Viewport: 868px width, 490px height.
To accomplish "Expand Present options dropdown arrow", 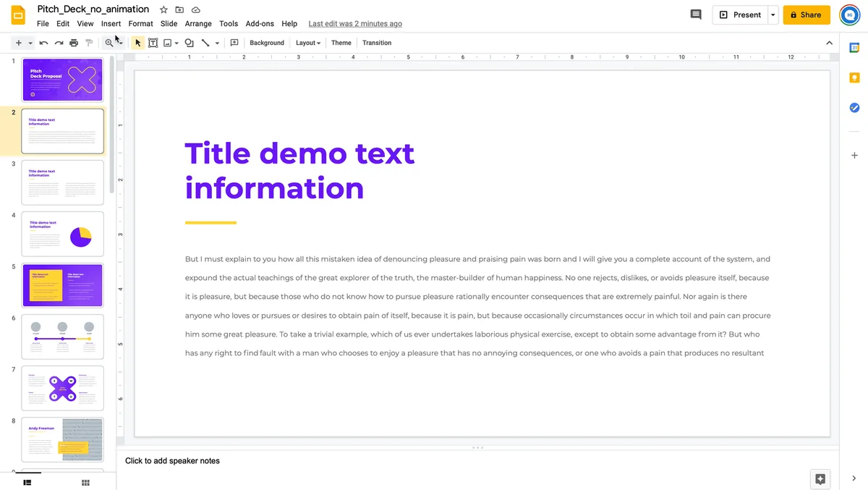I will (x=773, y=14).
